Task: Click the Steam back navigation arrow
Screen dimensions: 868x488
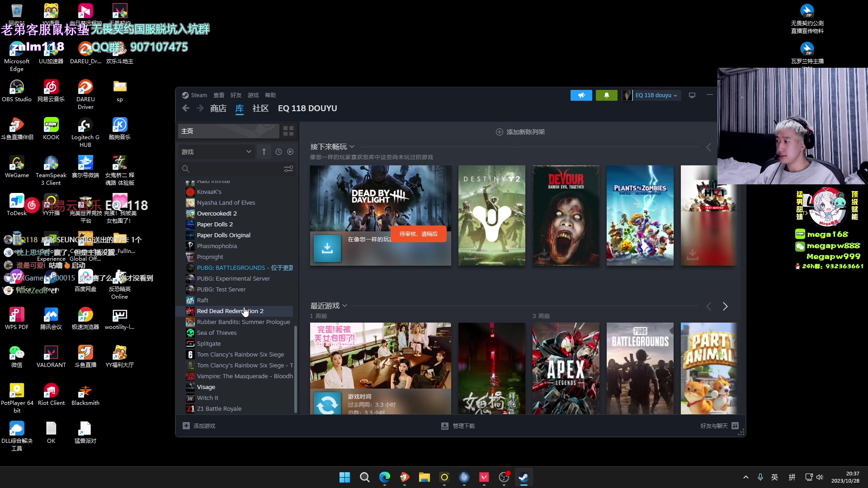Action: click(186, 108)
